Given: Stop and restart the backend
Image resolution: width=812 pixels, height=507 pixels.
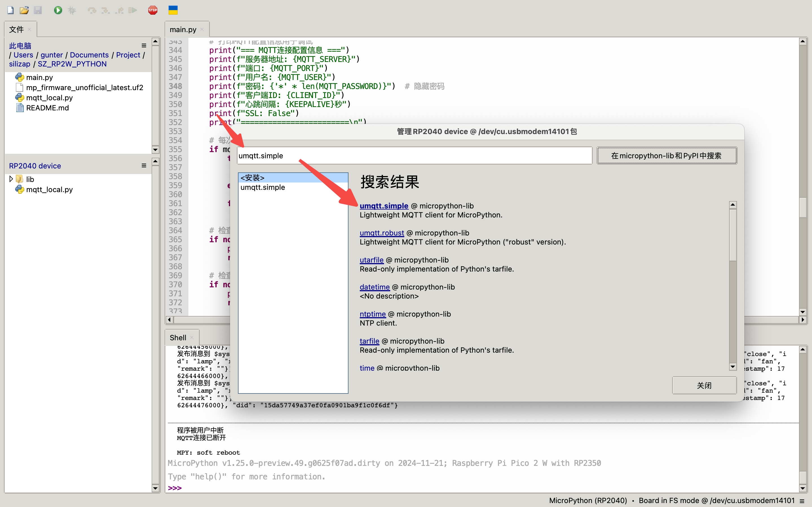Looking at the screenshot, I should tap(153, 10).
